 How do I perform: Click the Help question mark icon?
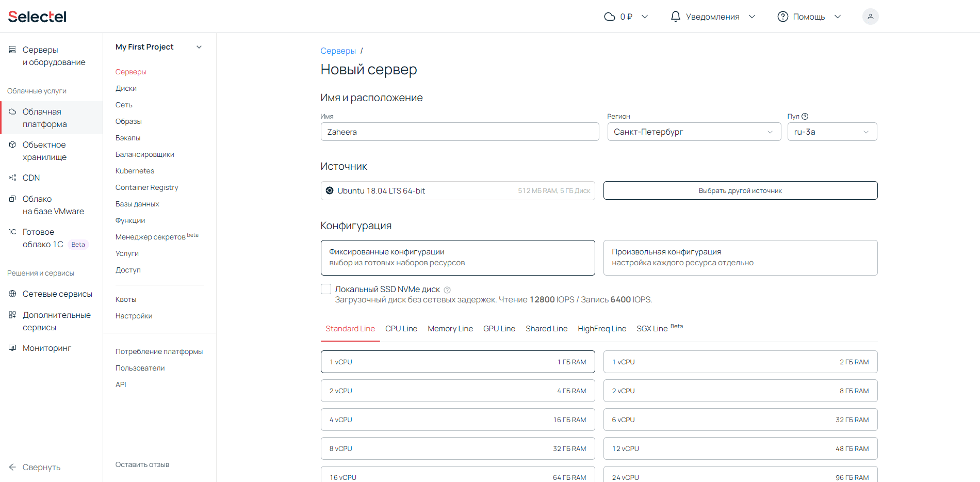coord(782,17)
